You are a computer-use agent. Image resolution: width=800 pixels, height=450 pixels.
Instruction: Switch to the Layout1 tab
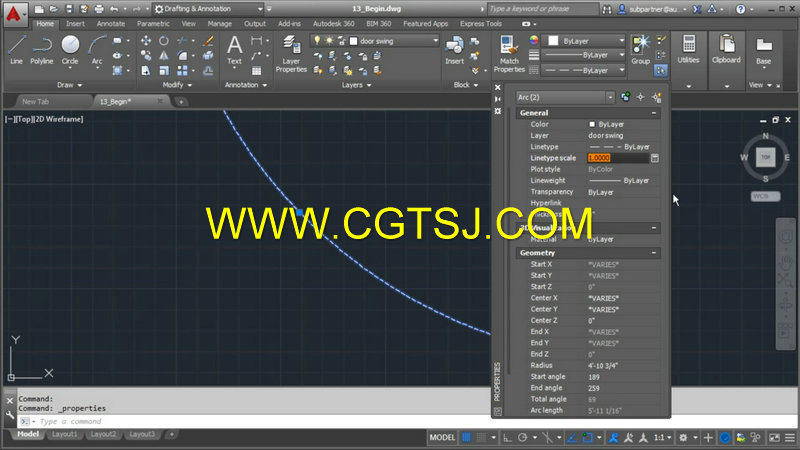[x=64, y=434]
